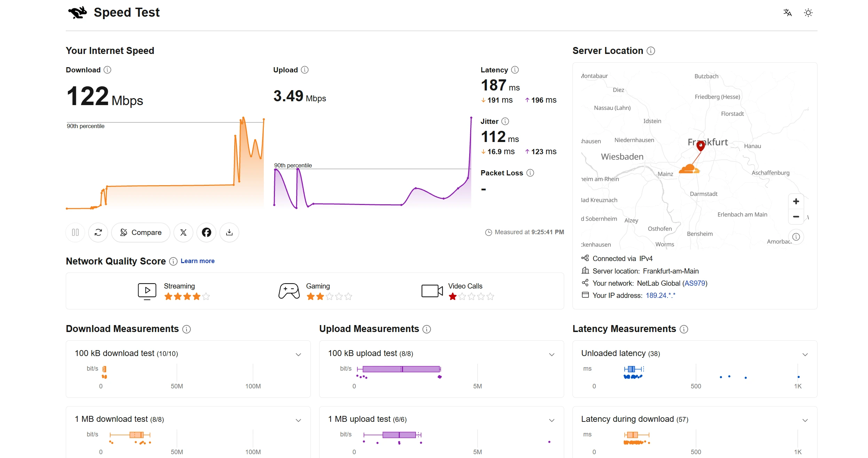Click the Streaming star rating

[187, 297]
